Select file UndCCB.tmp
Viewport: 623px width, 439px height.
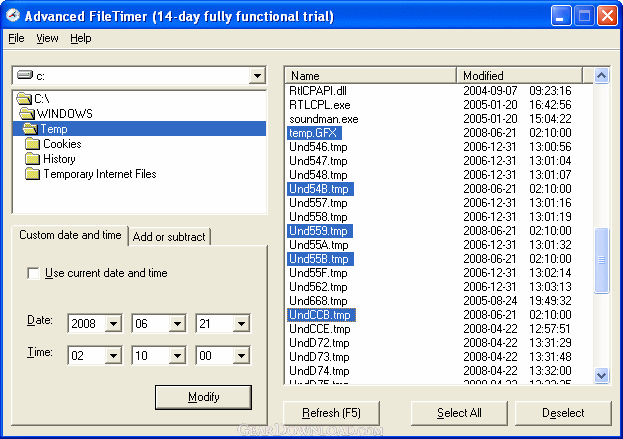tap(321, 315)
